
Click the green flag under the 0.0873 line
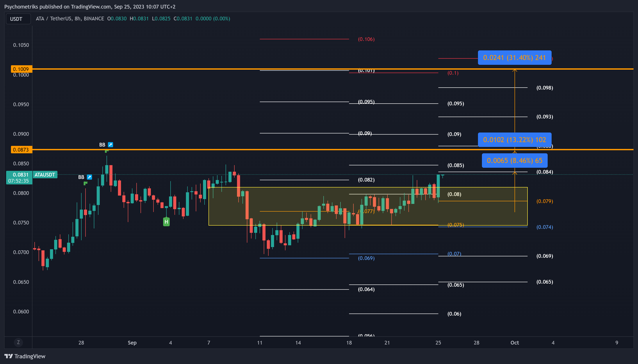pyautogui.click(x=107, y=151)
